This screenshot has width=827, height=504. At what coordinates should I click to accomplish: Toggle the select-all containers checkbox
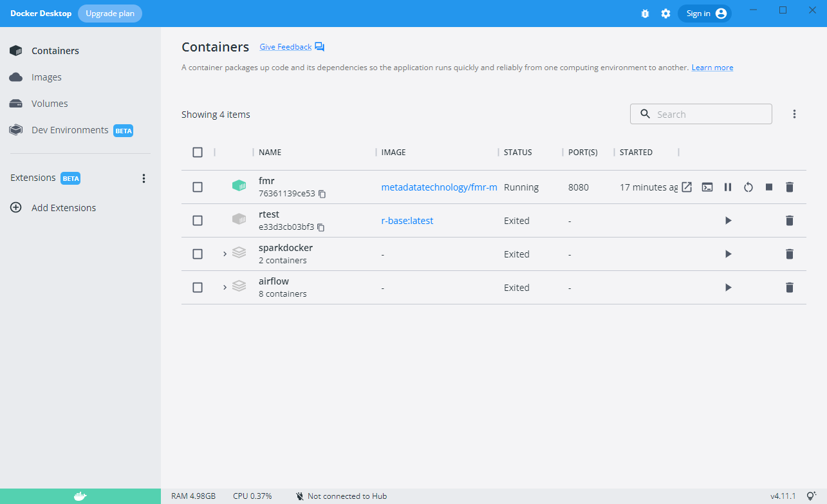pos(198,153)
